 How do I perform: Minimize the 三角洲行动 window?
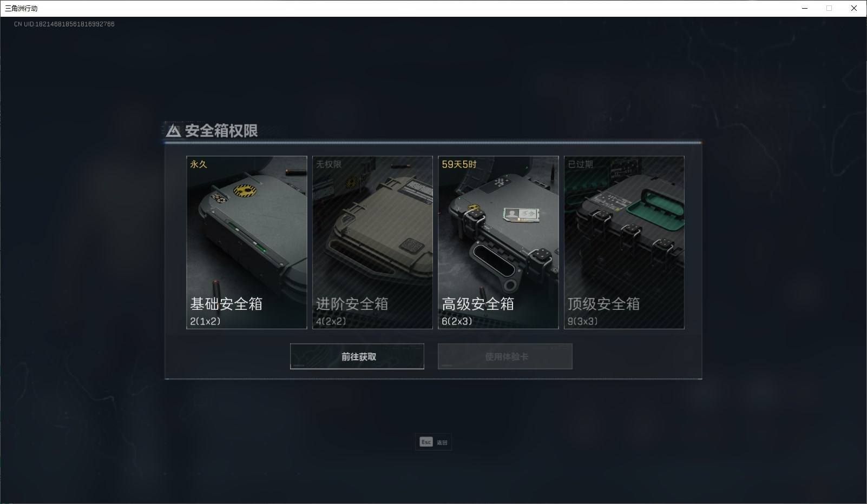(x=805, y=8)
